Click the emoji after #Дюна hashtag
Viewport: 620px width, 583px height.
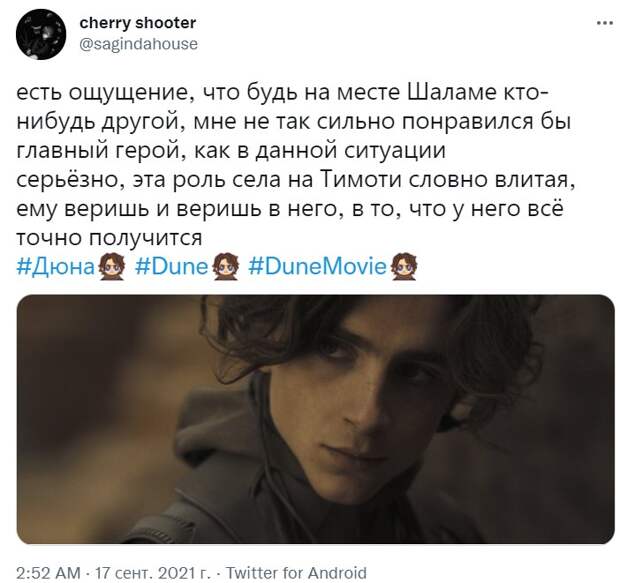tap(112, 267)
